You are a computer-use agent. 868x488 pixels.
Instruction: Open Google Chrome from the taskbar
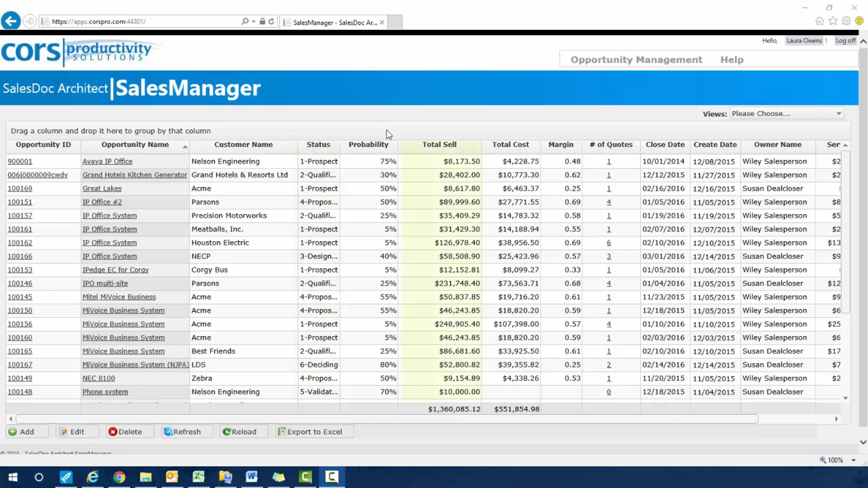click(x=119, y=477)
